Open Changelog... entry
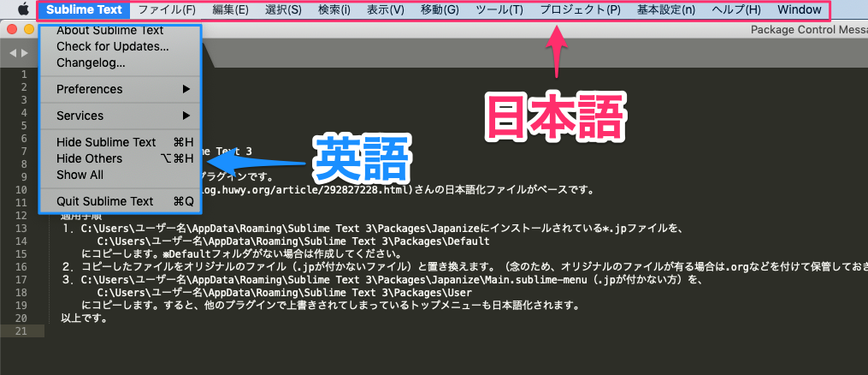868x375 pixels. click(x=120, y=63)
